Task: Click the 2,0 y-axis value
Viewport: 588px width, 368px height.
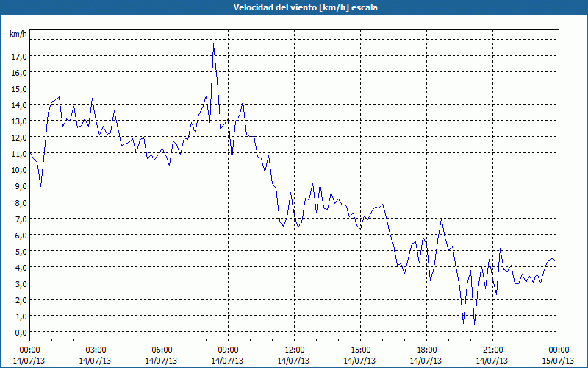Action: (21, 300)
